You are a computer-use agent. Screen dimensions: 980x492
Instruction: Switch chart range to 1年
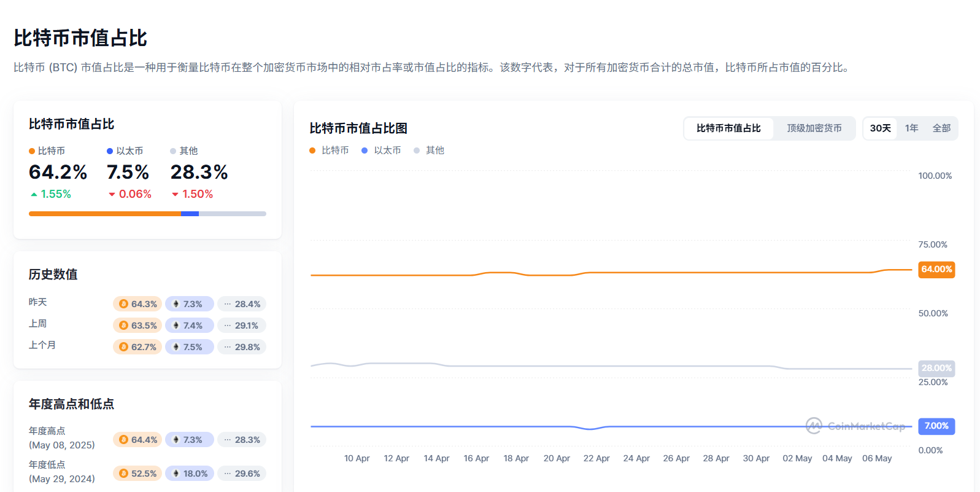coord(911,128)
